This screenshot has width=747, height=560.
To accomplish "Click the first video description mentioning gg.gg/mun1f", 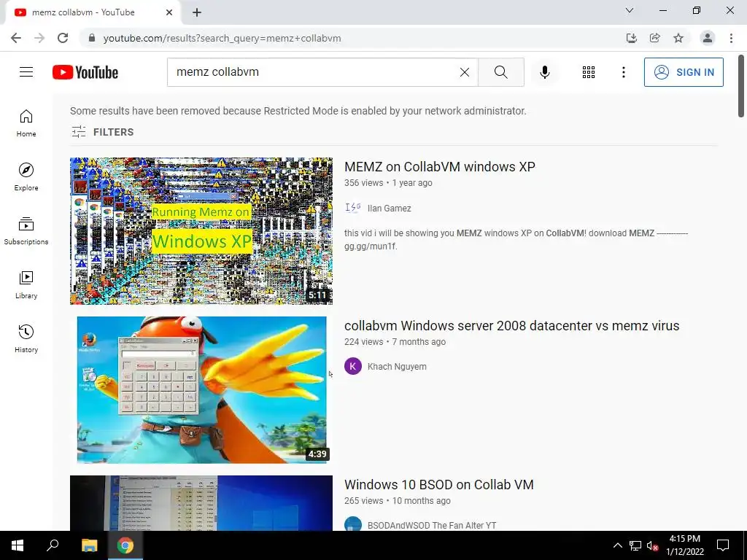I will (x=516, y=239).
